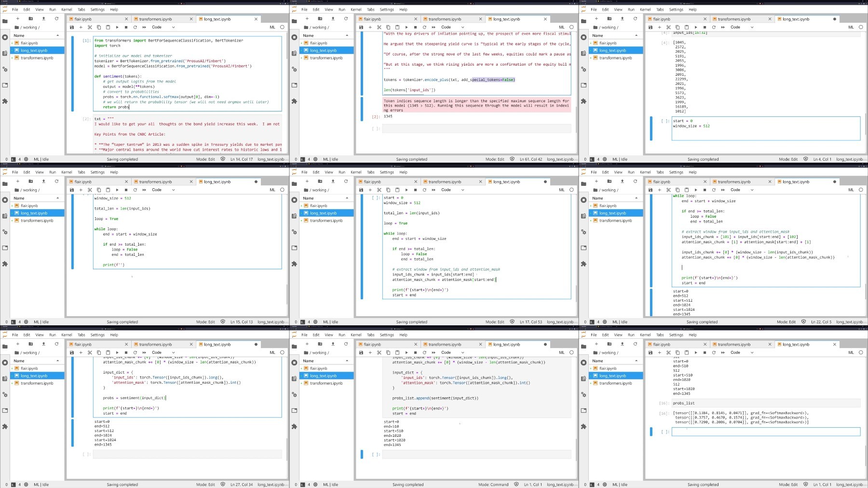The height and width of the screenshot is (488, 868).
Task: Open cell type dropdown in middle-right panel
Action: (742, 190)
